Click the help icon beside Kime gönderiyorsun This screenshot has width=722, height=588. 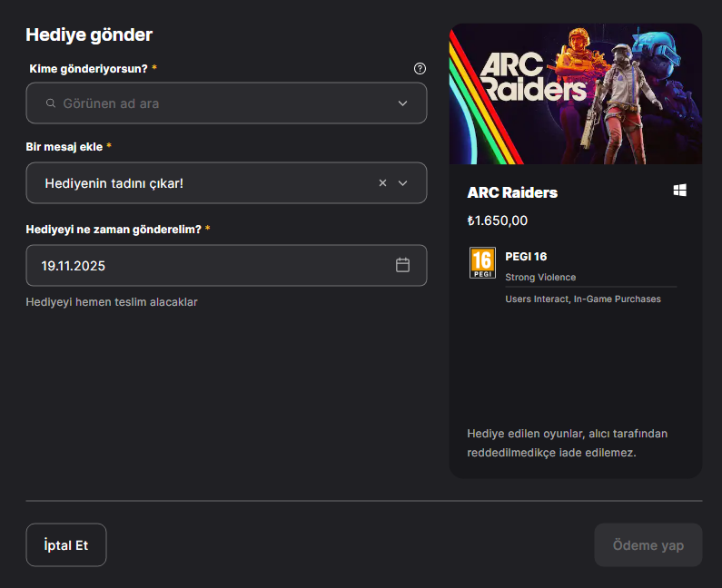(x=419, y=68)
